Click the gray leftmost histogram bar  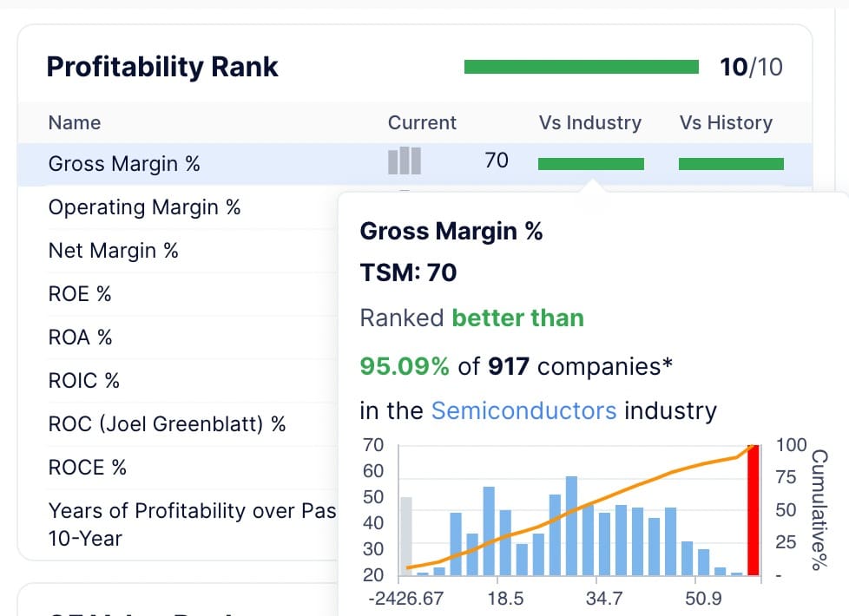tap(406, 536)
